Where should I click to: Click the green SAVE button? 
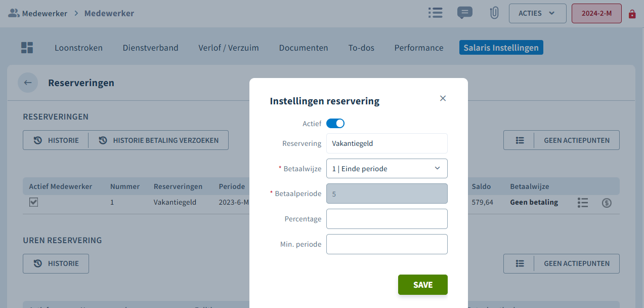[423, 285]
